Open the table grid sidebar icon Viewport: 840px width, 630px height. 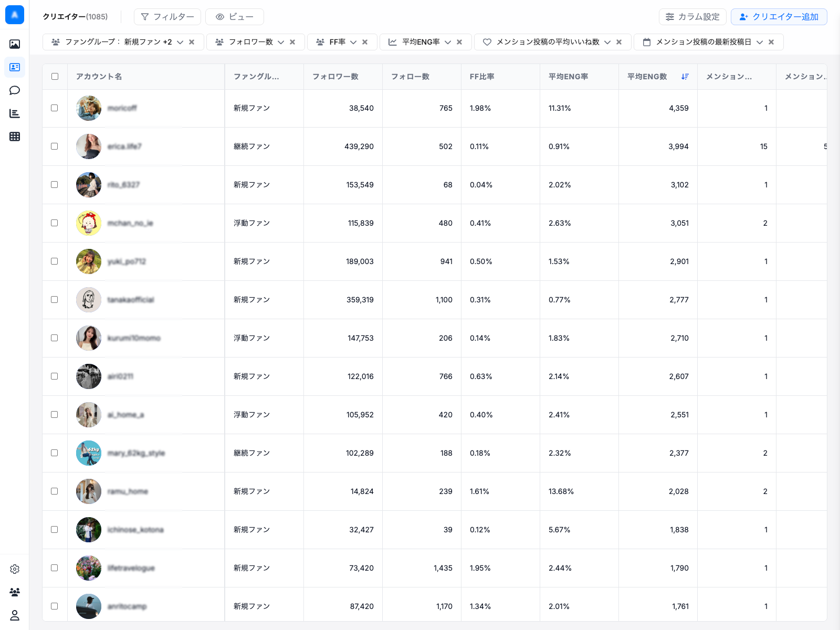tap(15, 136)
